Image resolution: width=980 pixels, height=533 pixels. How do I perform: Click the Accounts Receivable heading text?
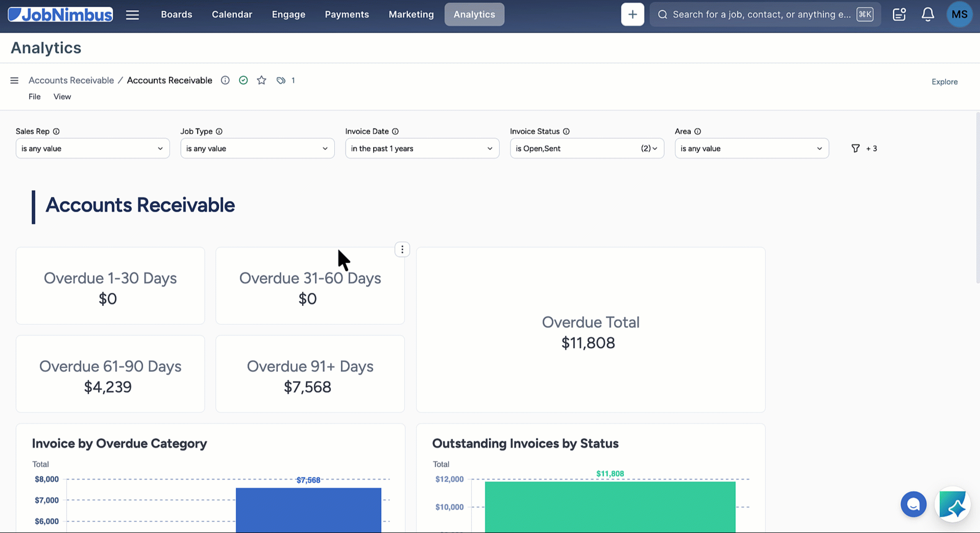[x=140, y=205]
